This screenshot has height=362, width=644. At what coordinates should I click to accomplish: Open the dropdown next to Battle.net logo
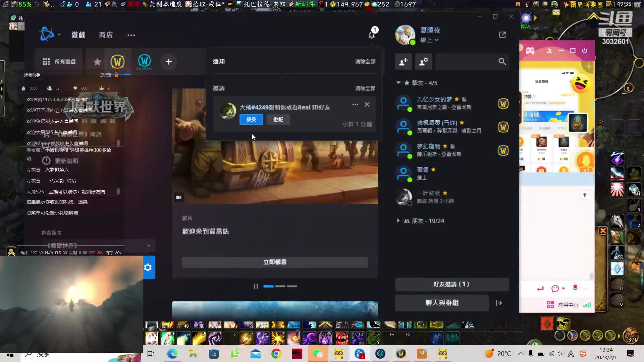coord(59,35)
